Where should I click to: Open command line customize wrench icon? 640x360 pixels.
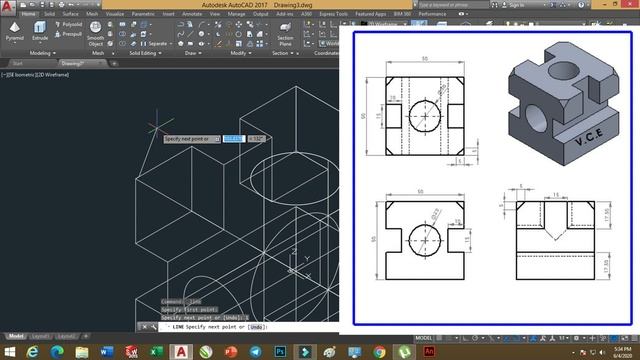coord(153,327)
